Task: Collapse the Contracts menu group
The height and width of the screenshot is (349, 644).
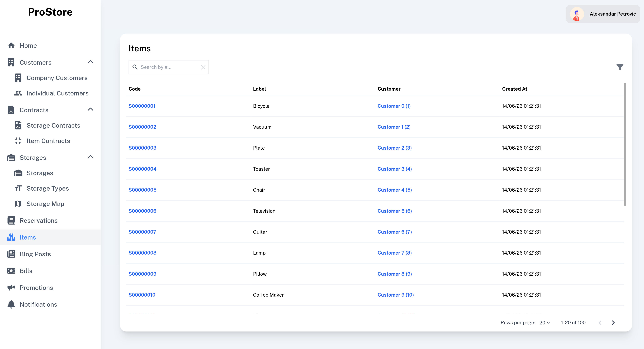Action: point(91,109)
